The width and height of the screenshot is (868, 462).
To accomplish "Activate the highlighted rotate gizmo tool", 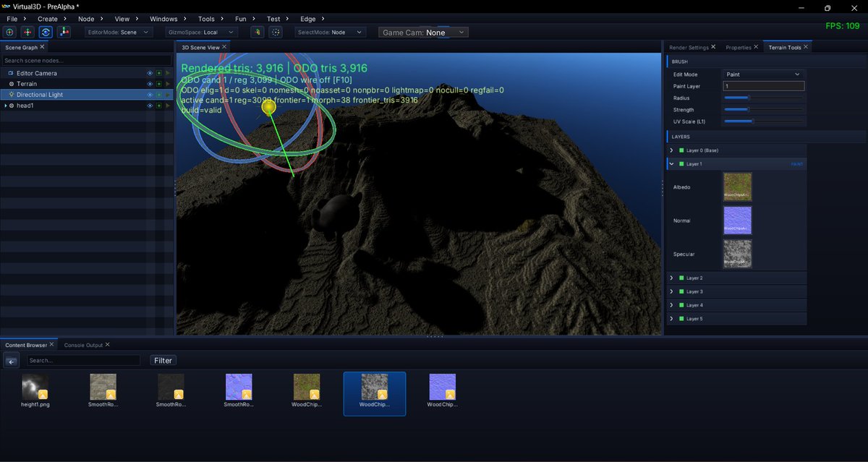I will 46,32.
